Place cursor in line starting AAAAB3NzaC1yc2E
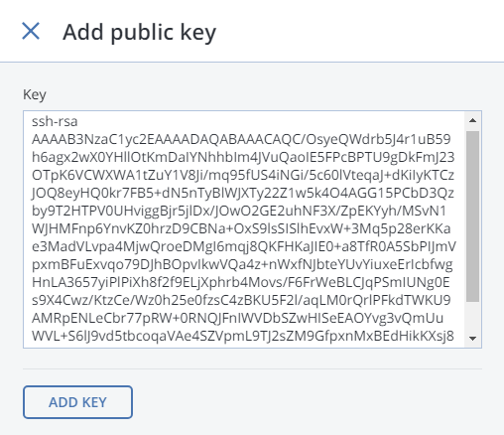This screenshot has height=435, width=504. click(x=241, y=139)
